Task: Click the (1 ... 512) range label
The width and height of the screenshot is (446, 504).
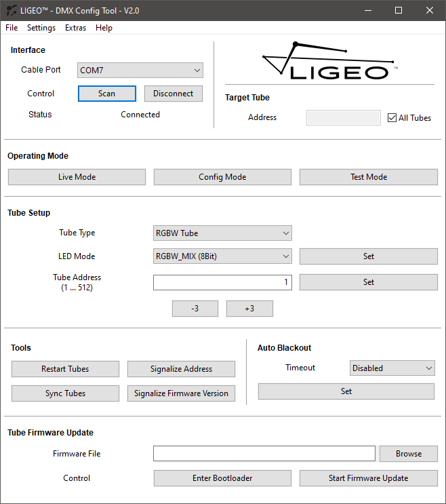Action: [77, 288]
